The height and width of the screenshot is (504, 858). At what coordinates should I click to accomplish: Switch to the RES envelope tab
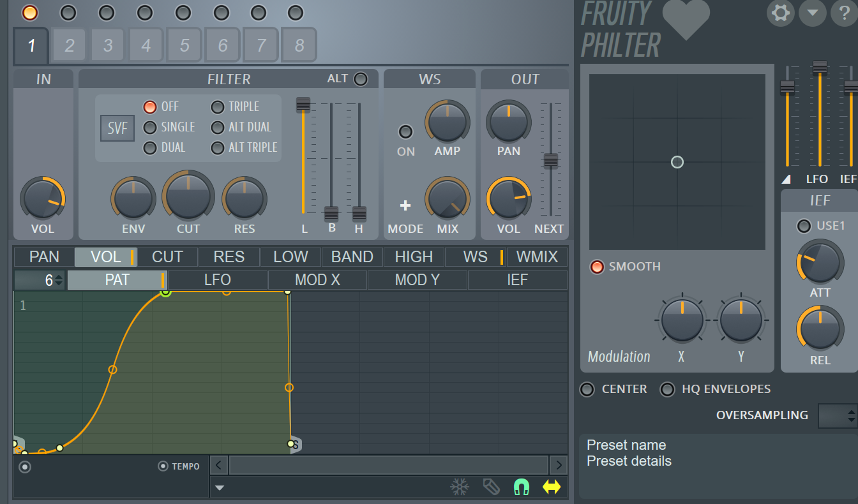tap(229, 257)
